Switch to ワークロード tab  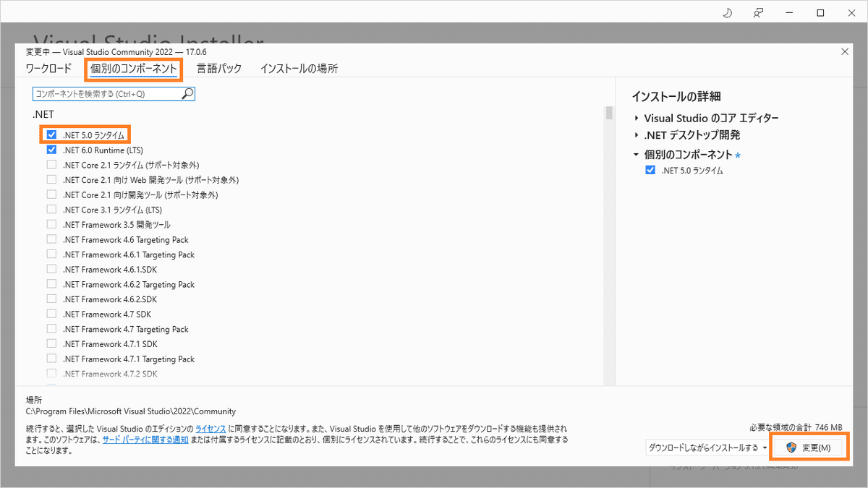48,69
